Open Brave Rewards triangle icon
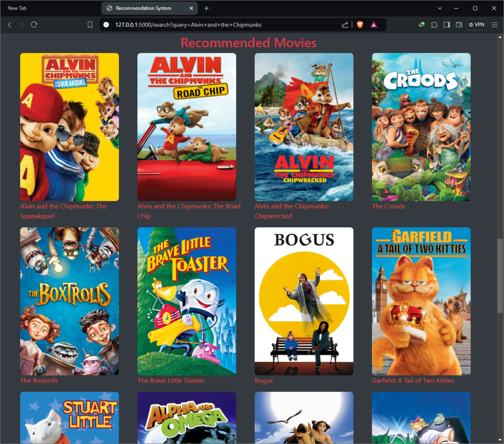 pyautogui.click(x=374, y=25)
